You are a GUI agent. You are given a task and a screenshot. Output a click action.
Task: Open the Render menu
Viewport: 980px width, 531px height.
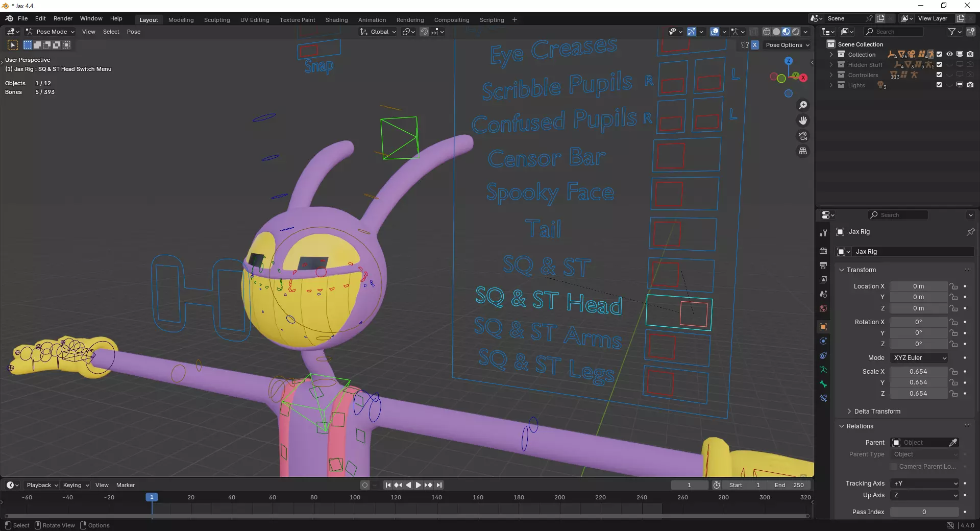[63, 18]
